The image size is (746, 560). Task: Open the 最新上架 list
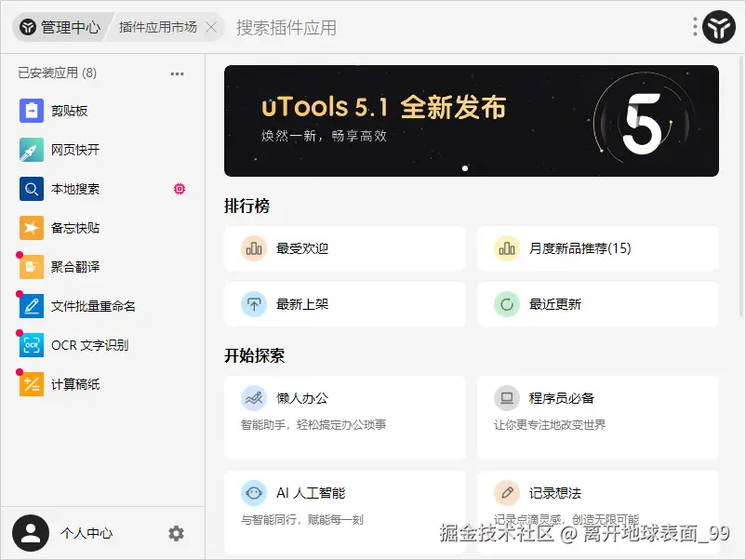(345, 304)
